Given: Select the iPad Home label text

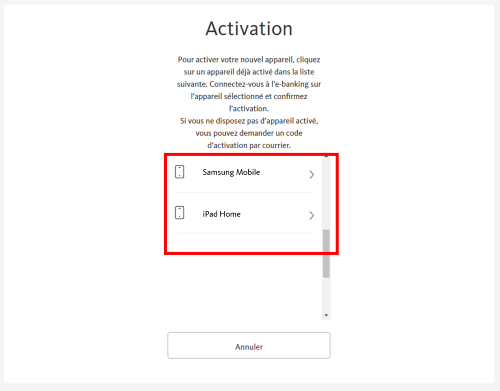Looking at the screenshot, I should tap(221, 214).
